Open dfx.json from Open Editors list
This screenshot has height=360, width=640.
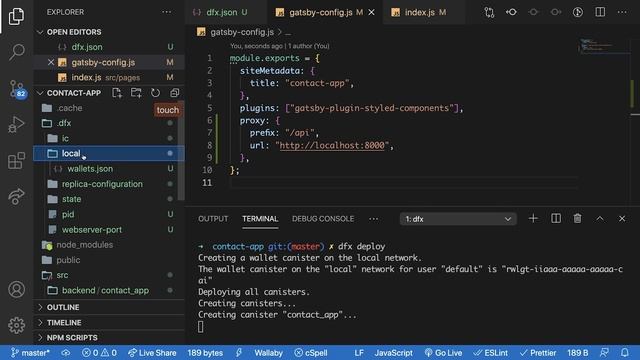tap(109, 47)
